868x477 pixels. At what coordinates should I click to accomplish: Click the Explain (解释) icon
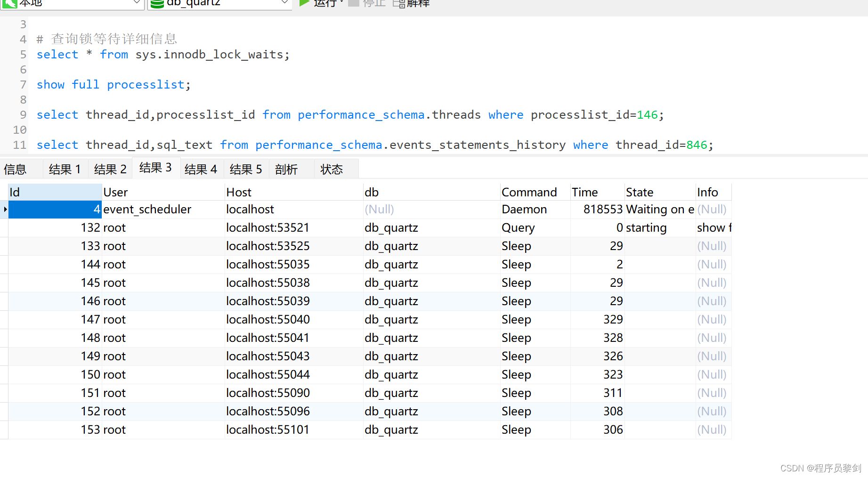pos(398,3)
